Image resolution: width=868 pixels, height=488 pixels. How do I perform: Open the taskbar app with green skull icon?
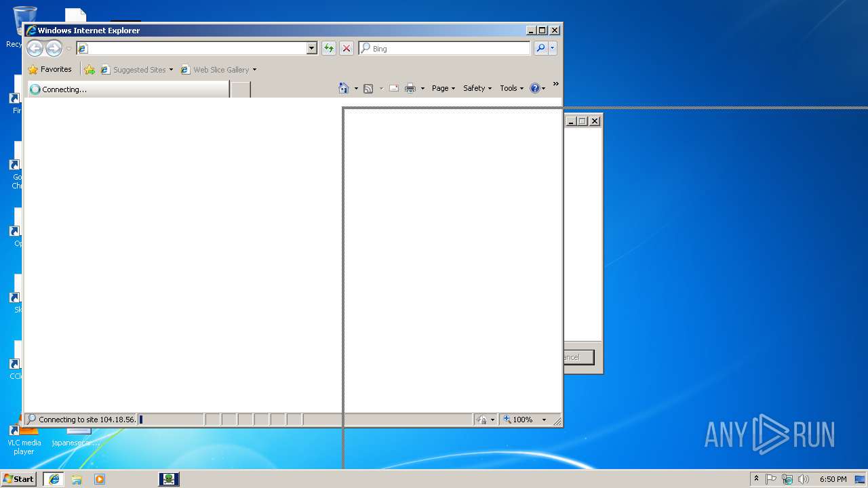pyautogui.click(x=169, y=479)
